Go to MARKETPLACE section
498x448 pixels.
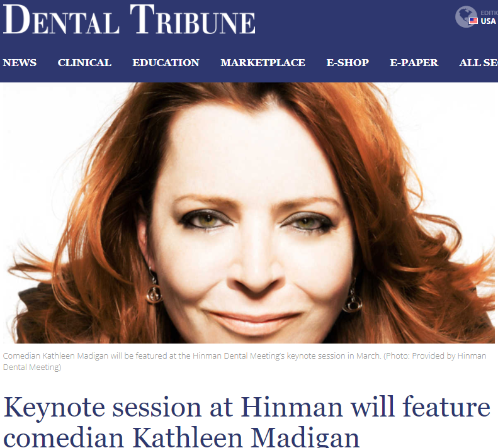point(263,62)
